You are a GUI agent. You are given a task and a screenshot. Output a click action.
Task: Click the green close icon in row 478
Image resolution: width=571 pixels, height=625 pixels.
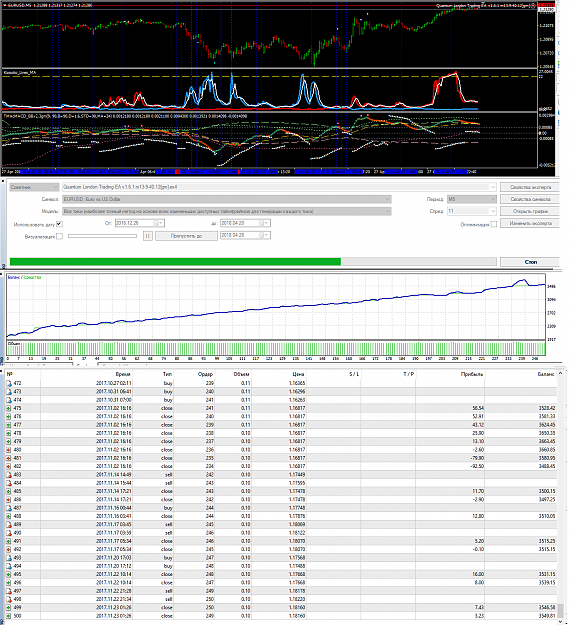click(9, 433)
